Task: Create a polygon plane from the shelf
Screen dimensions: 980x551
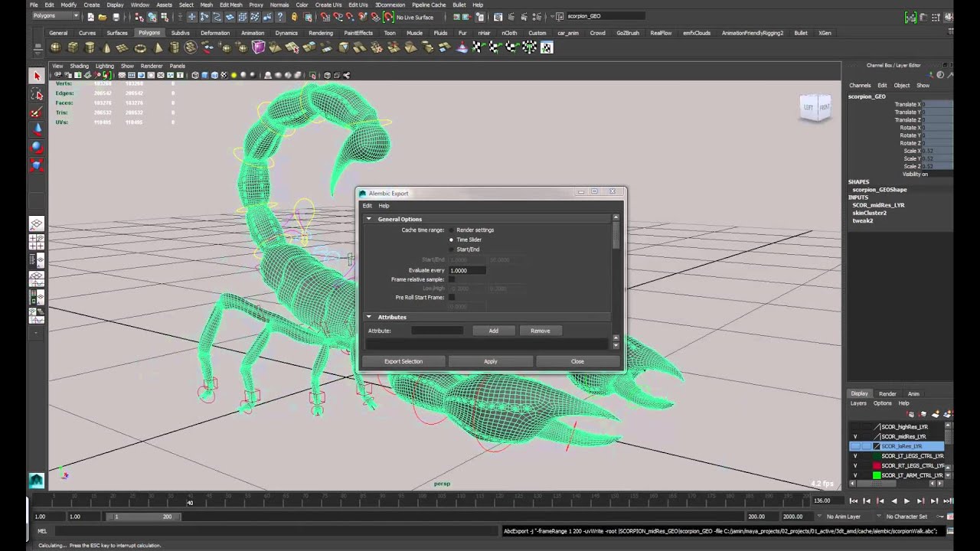Action: (122, 47)
